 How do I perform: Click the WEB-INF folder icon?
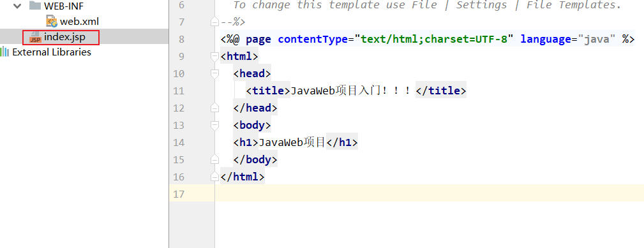[x=35, y=6]
